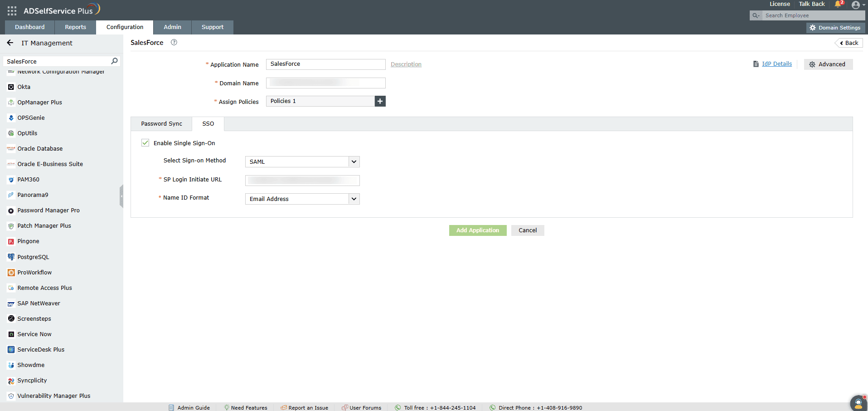Switch to Support tab
The image size is (868, 411).
click(213, 27)
